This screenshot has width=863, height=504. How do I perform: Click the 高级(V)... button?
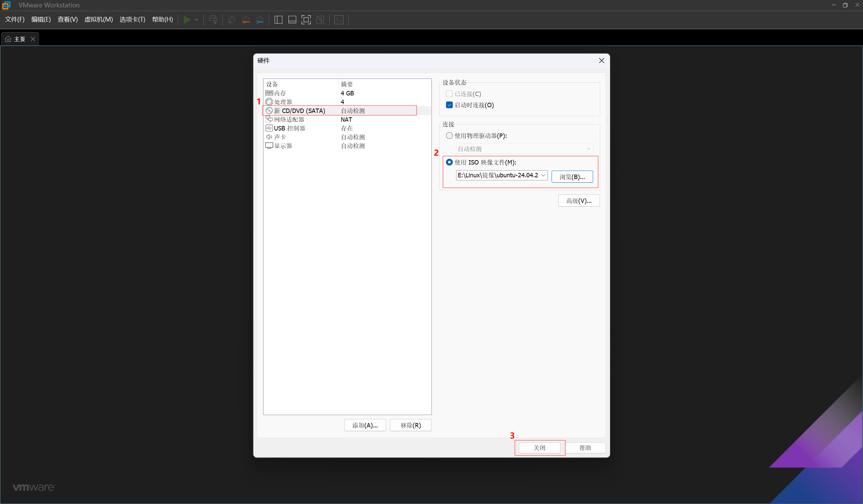tap(579, 201)
